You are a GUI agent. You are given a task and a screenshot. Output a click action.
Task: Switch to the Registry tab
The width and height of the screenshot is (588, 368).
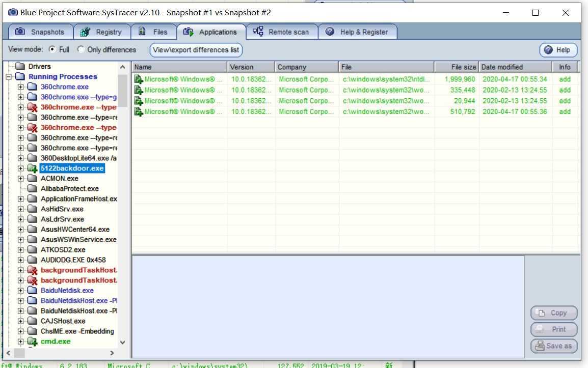tap(102, 32)
